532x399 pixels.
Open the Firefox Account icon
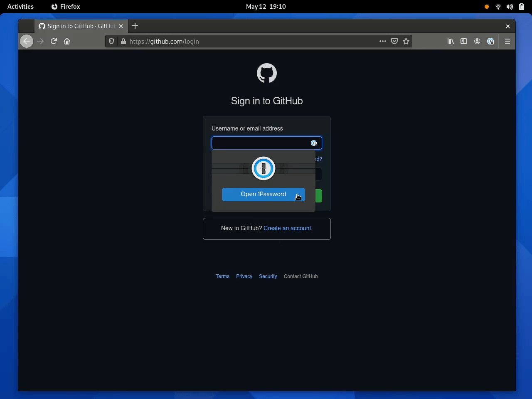[477, 41]
